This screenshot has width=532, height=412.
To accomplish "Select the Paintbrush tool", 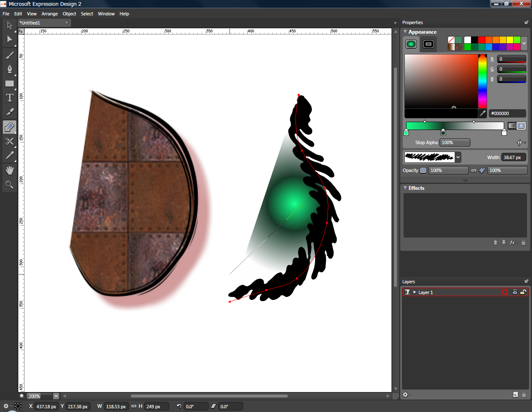I will 10,55.
